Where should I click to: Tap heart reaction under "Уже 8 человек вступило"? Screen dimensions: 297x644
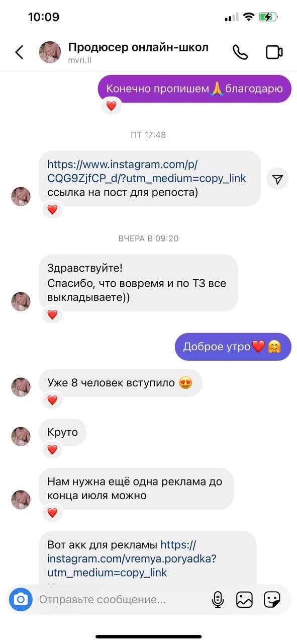click(52, 400)
